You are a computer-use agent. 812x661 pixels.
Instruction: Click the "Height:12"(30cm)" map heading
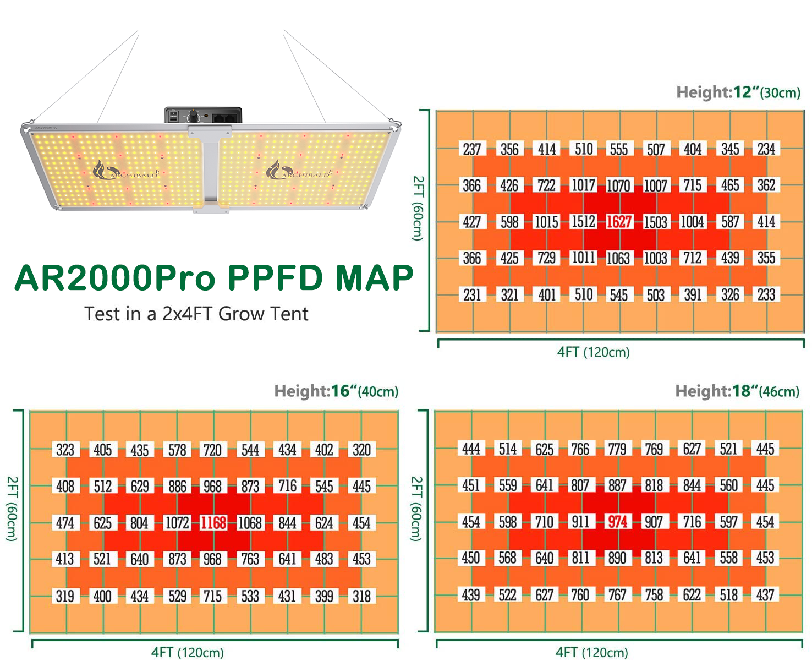(x=738, y=92)
